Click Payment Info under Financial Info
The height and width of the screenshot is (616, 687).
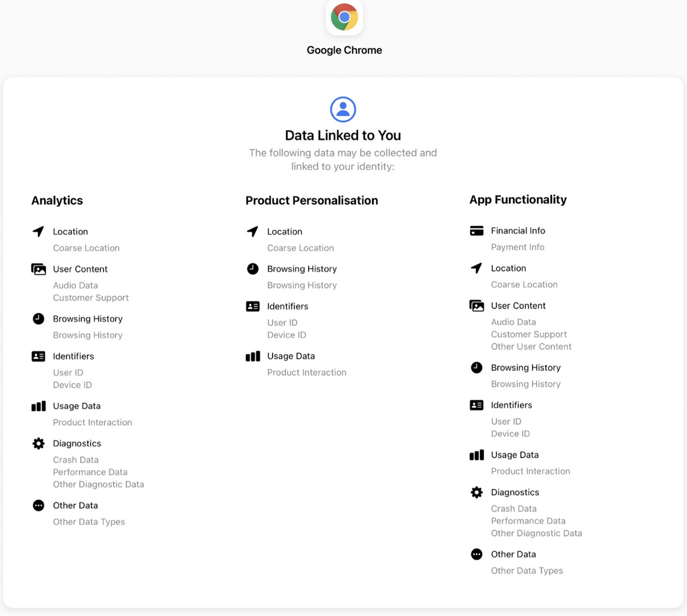517,247
